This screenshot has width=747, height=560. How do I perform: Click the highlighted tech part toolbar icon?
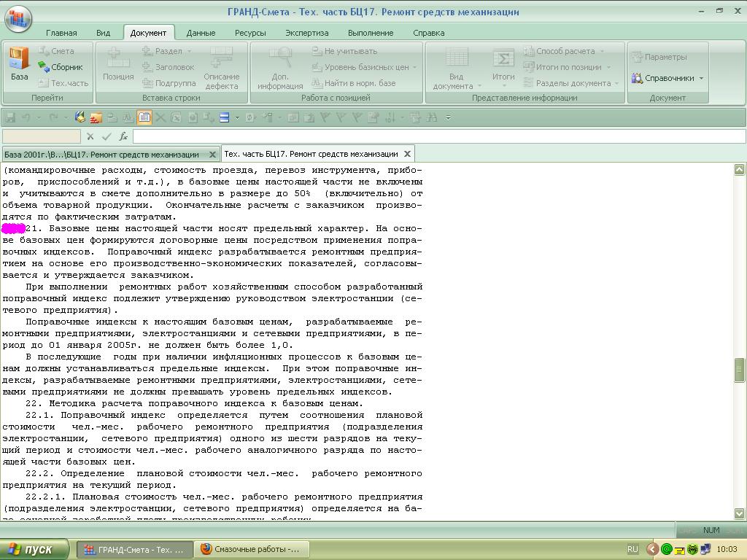pos(144,117)
